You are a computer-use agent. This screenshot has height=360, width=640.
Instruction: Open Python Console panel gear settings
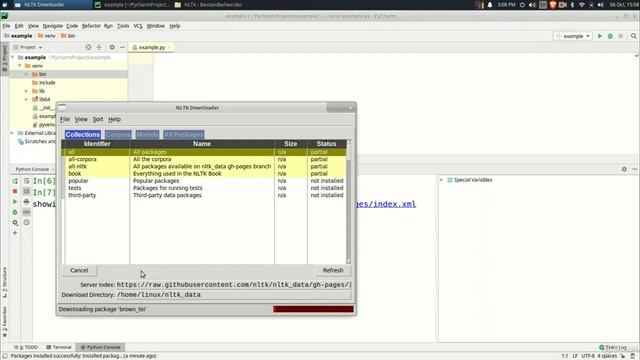pos(624,169)
